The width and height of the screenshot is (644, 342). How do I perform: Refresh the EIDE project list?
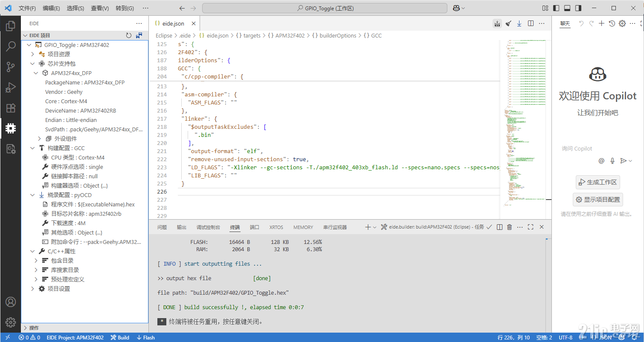pyautogui.click(x=129, y=35)
